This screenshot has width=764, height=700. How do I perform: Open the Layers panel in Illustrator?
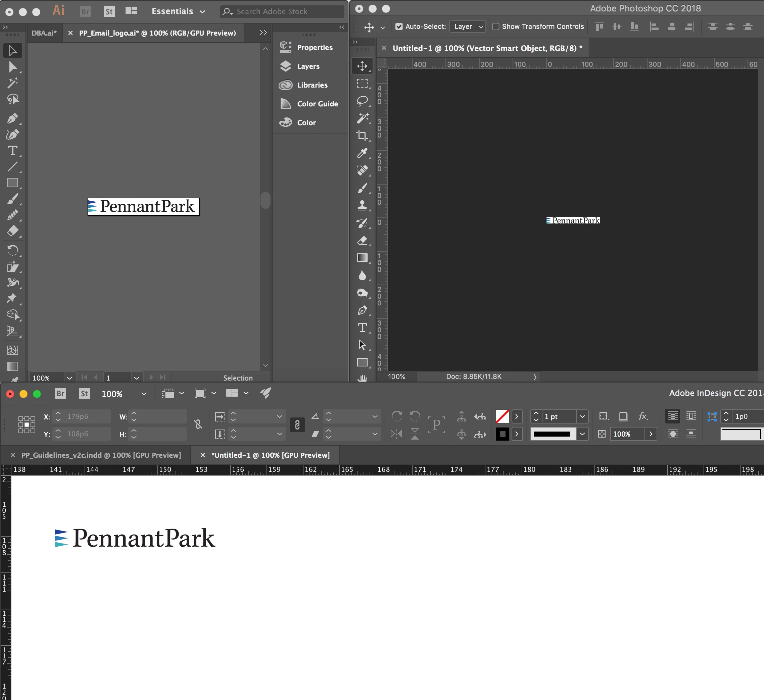[x=308, y=66]
